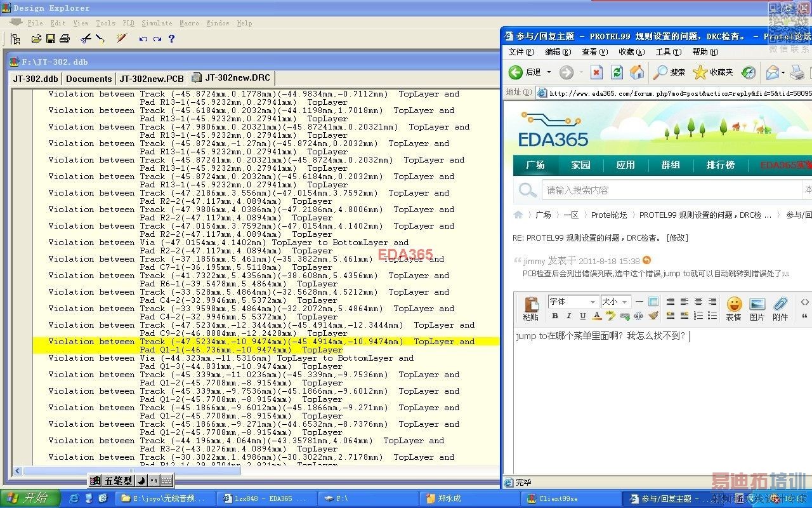Click the undo arrow in Design Explorer toolbar
This screenshot has height=508, width=812.
point(143,39)
